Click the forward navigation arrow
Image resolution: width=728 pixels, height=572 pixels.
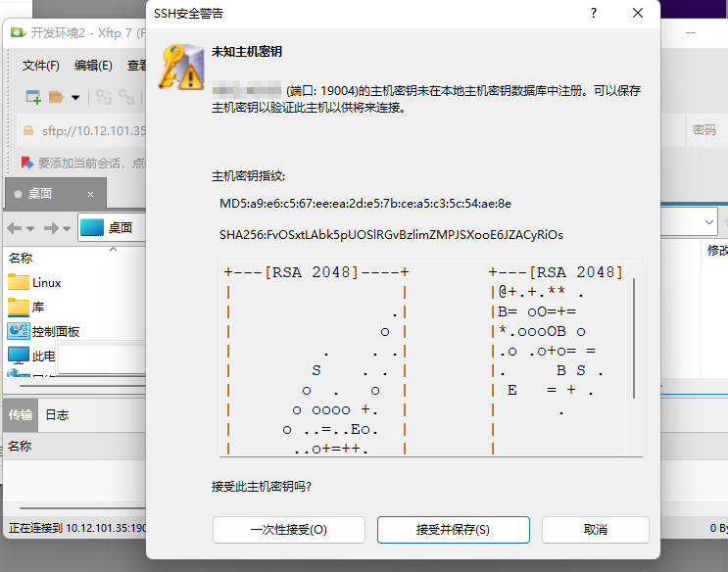(52, 227)
